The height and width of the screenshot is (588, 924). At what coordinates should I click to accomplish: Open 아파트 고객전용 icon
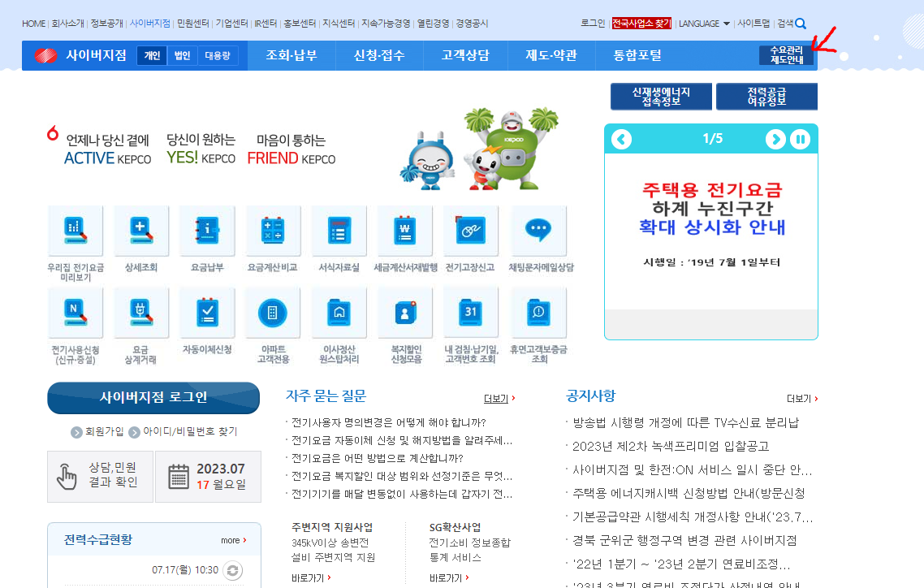pyautogui.click(x=273, y=313)
